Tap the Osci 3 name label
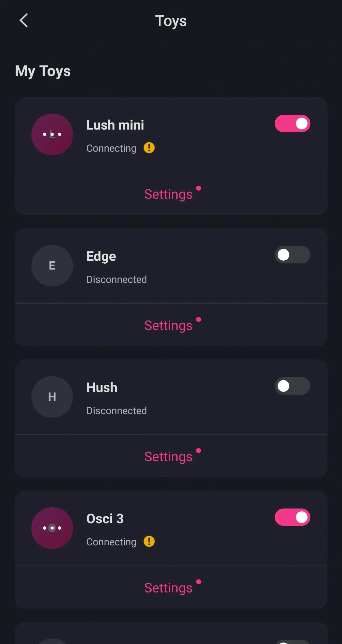The height and width of the screenshot is (644, 342). tap(105, 519)
